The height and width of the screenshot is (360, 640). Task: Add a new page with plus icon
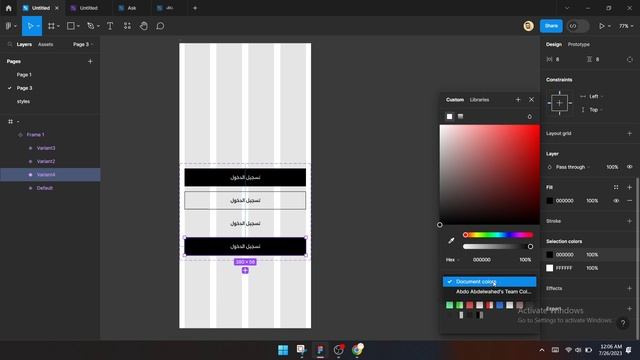pos(90,62)
